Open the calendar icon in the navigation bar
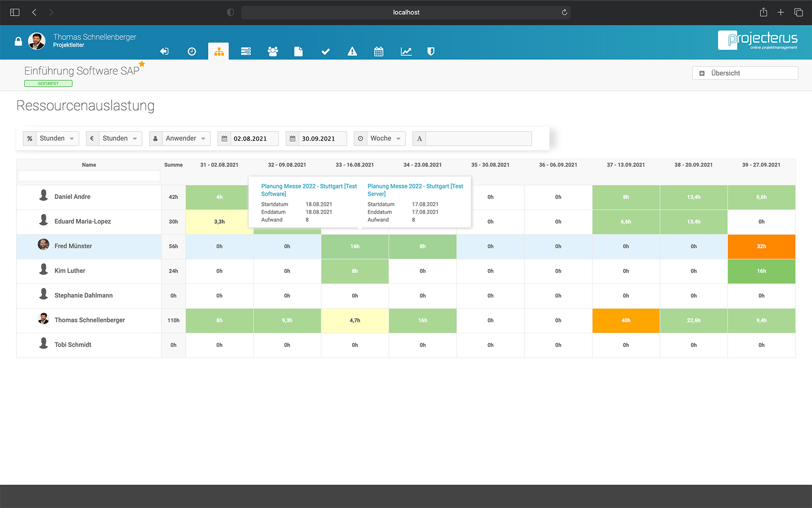 (378, 51)
